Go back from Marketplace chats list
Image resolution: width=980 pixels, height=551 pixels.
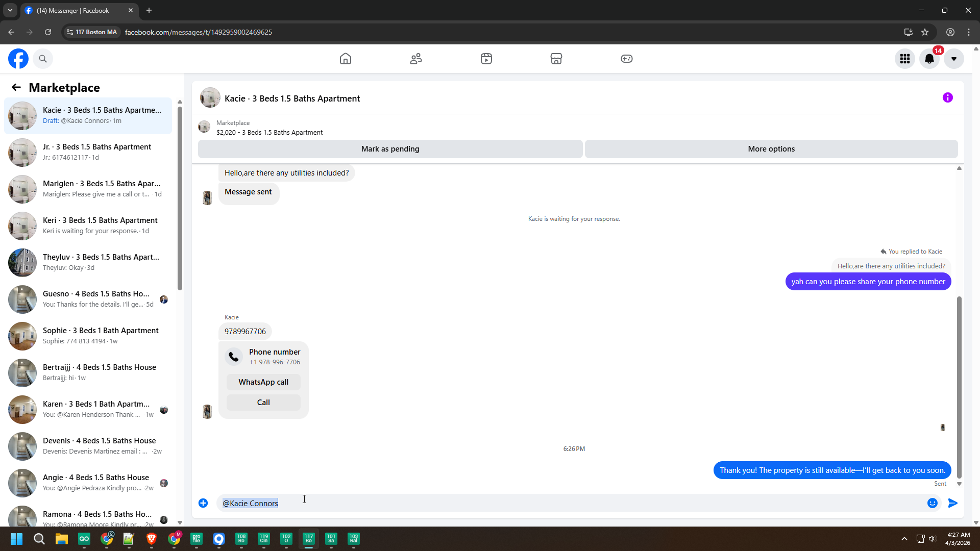point(16,87)
